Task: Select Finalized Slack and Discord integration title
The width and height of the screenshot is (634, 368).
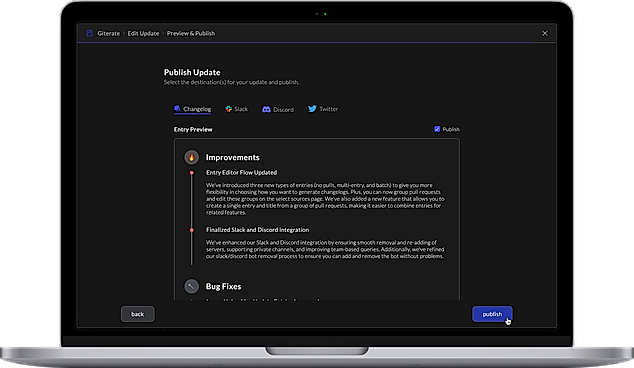Action: pyautogui.click(x=257, y=230)
